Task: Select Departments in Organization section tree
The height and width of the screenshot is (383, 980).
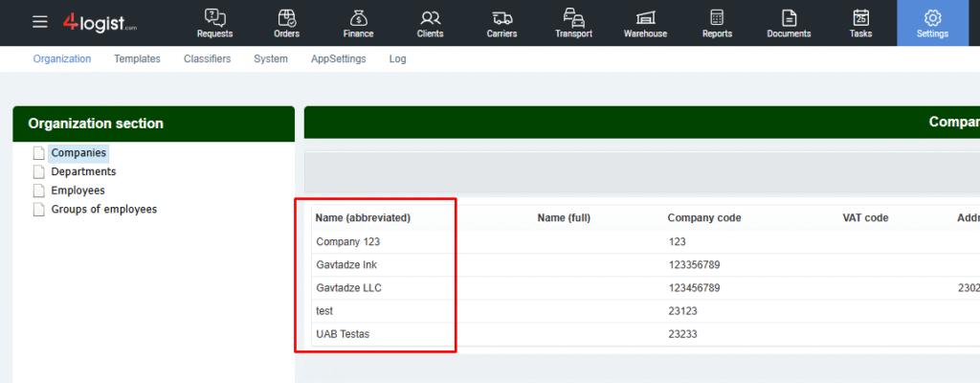Action: point(83,171)
